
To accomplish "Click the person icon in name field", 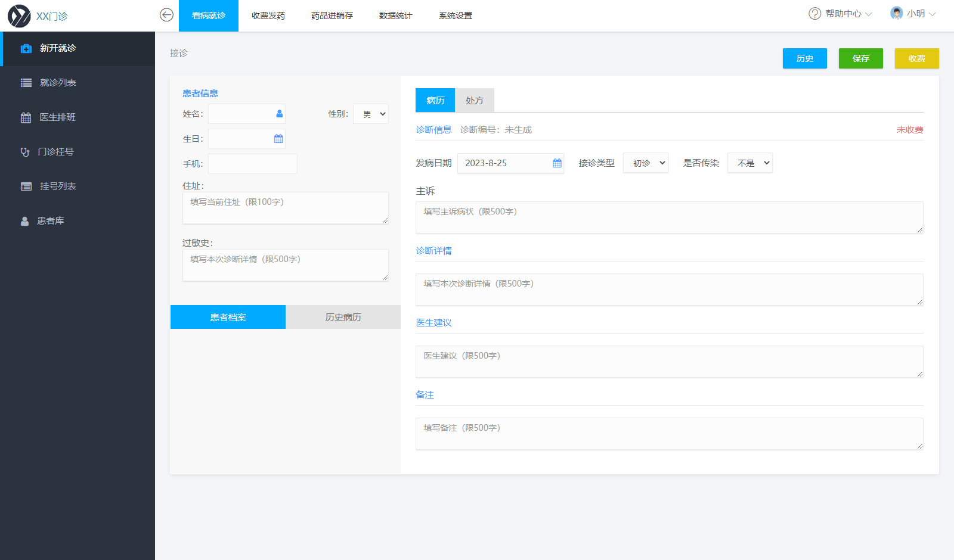I will (x=279, y=114).
